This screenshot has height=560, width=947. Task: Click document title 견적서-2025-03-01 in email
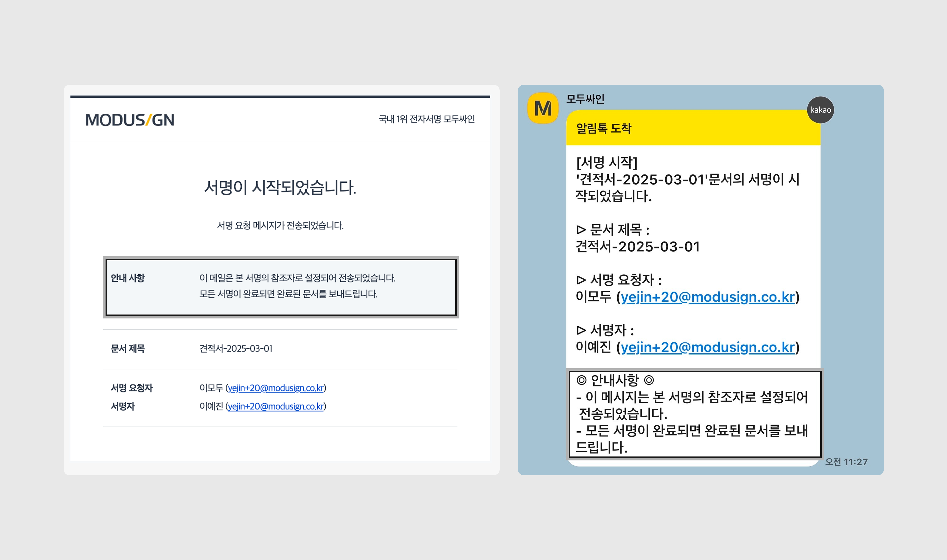[236, 348]
